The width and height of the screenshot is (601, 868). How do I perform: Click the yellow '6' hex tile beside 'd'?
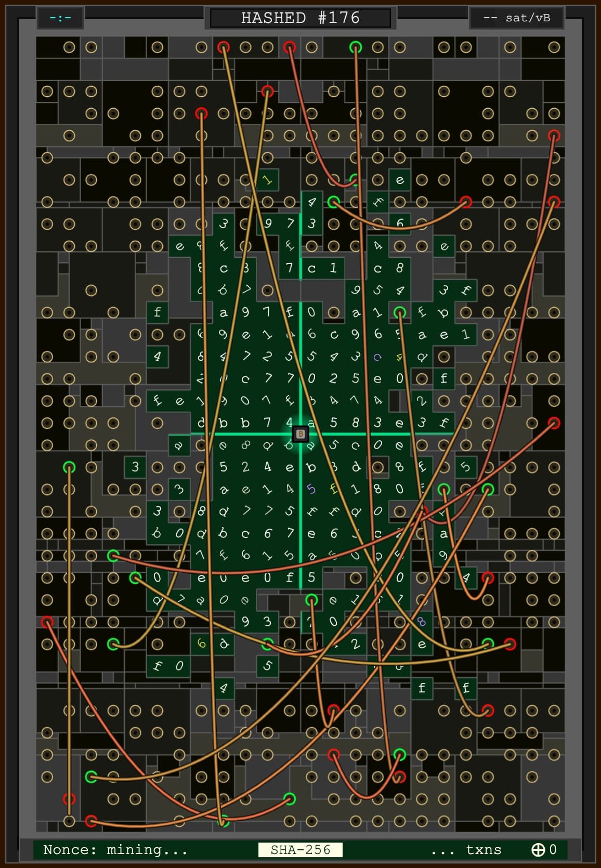click(201, 643)
